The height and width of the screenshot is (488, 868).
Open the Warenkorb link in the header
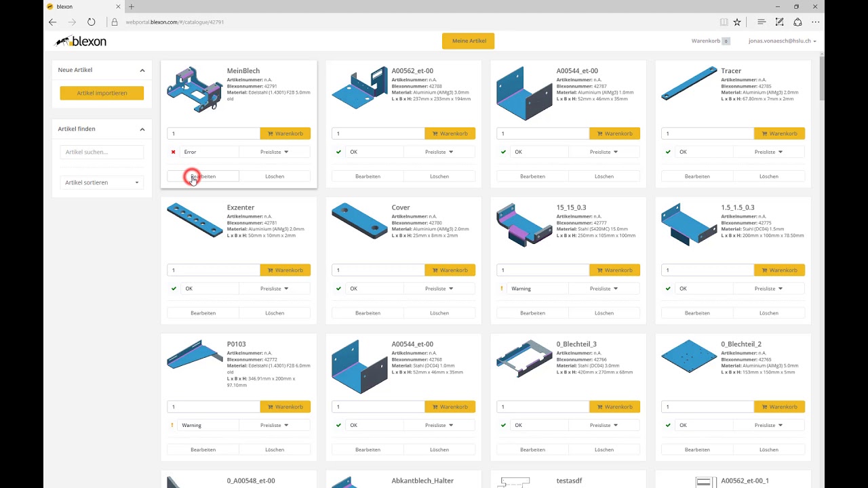tap(711, 41)
